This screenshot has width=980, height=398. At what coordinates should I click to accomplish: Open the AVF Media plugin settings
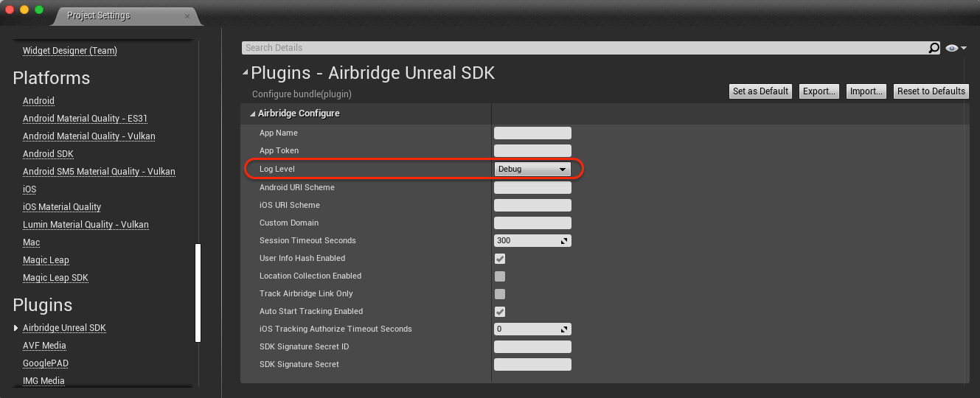click(44, 346)
